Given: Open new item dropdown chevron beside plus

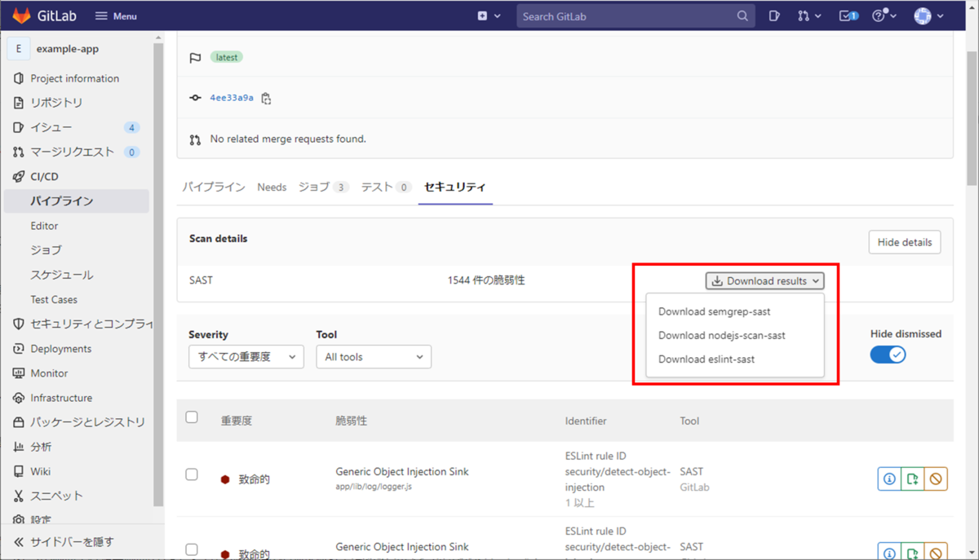Looking at the screenshot, I should pyautogui.click(x=497, y=15).
